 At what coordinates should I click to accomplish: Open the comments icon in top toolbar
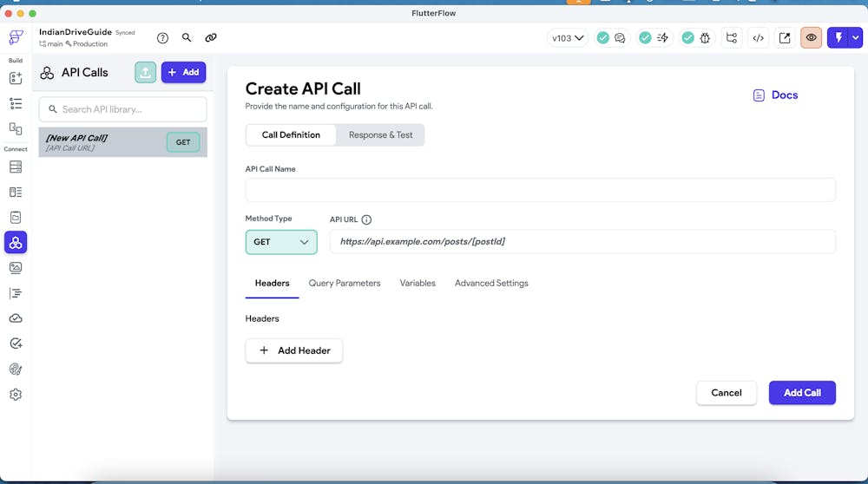pyautogui.click(x=620, y=37)
